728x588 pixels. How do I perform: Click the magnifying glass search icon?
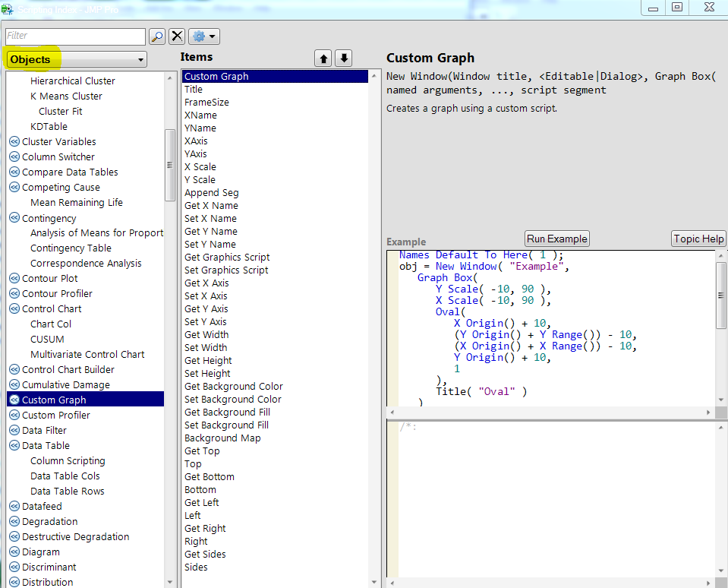coord(156,36)
